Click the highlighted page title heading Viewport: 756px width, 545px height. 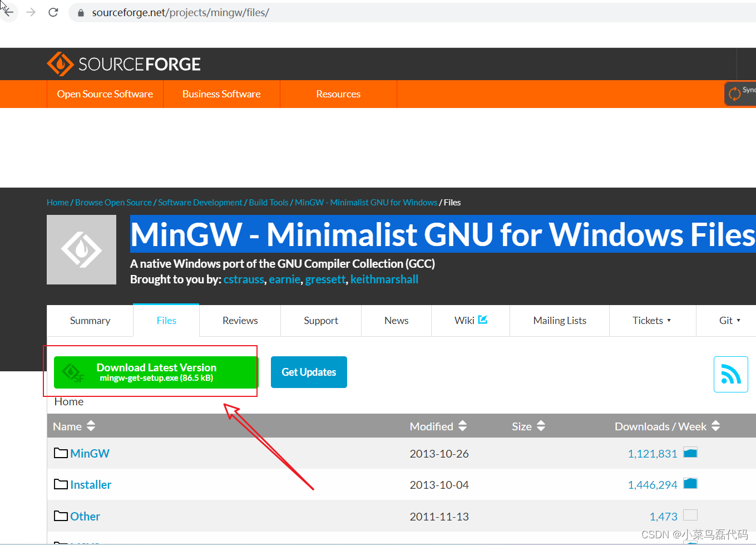pos(443,234)
